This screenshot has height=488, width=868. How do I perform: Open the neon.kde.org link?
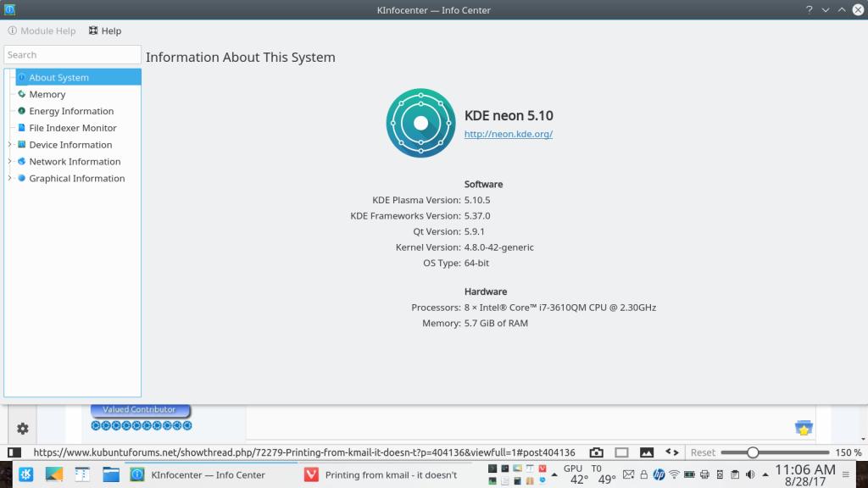(508, 134)
